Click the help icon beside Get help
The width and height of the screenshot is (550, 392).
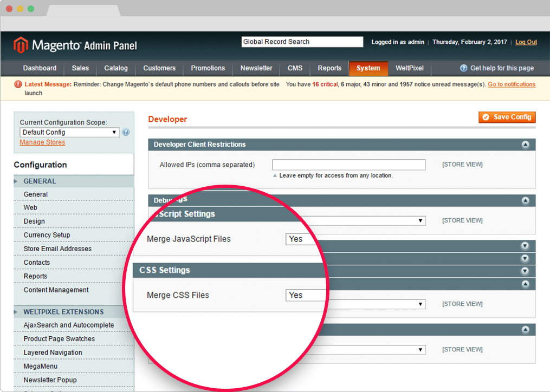(x=464, y=68)
